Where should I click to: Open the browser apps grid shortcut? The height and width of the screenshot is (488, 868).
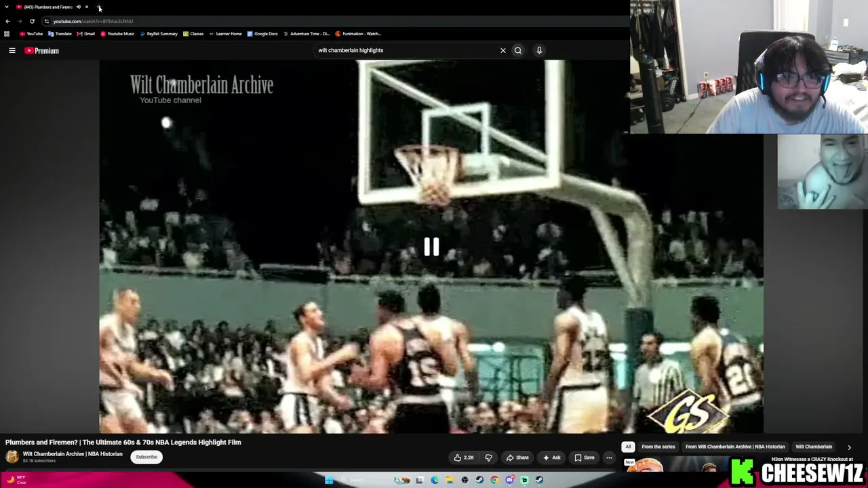[x=7, y=34]
